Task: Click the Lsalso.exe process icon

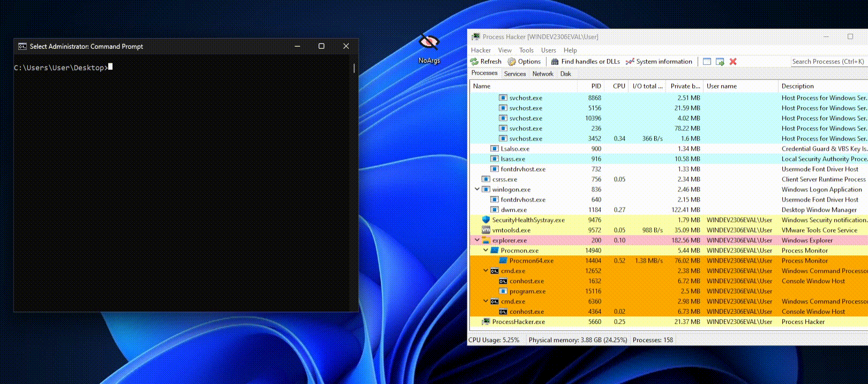Action: (495, 149)
